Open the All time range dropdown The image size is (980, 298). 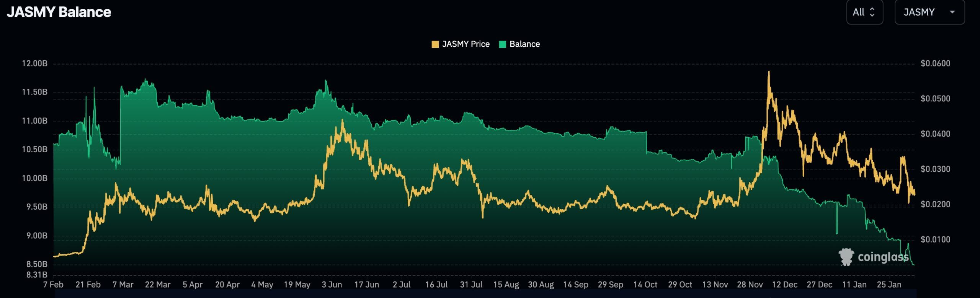tap(864, 12)
